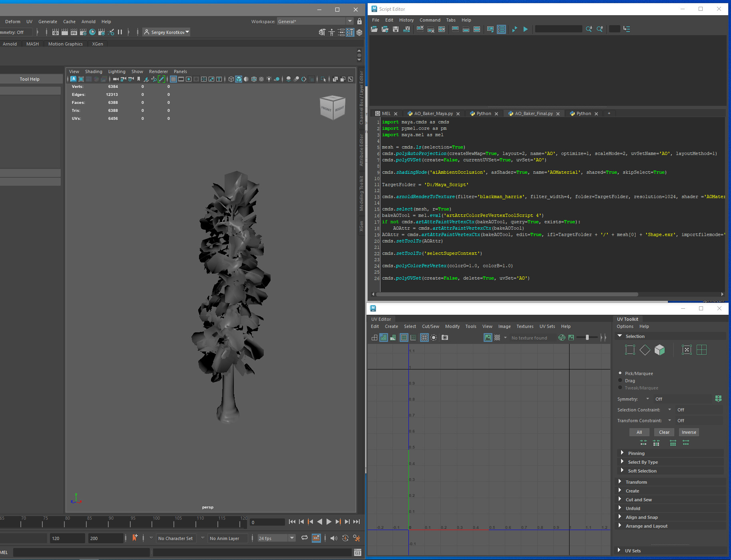Click the Clear selection button
This screenshot has width=731, height=560.
coord(663,432)
